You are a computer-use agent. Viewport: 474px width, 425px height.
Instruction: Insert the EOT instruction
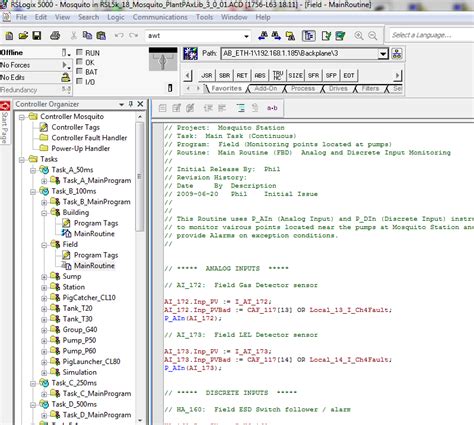[x=349, y=76]
